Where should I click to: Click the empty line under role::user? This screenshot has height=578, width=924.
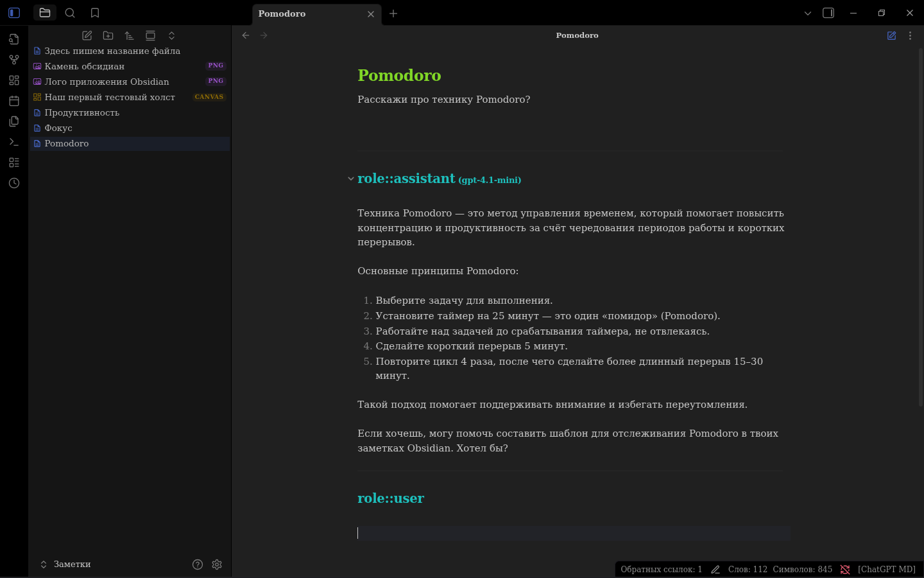pyautogui.click(x=571, y=533)
